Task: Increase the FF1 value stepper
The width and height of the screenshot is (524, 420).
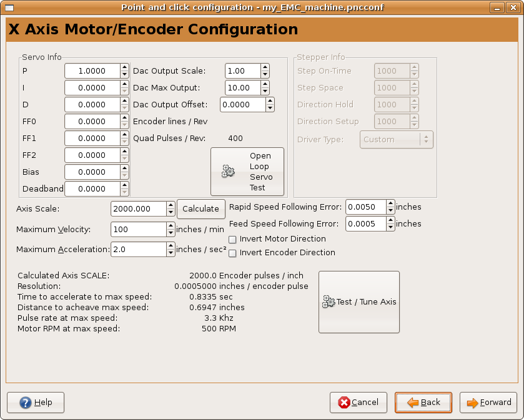Action: click(x=125, y=135)
